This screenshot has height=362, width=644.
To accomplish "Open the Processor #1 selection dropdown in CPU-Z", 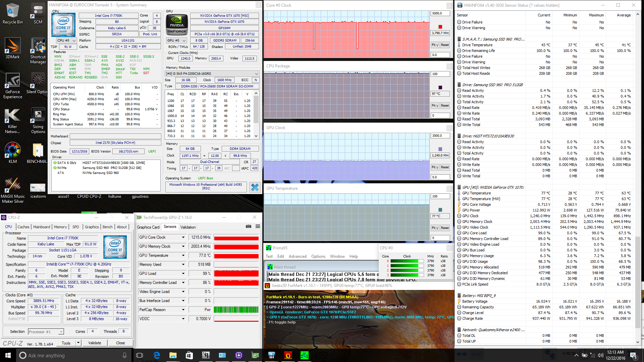I will (46, 332).
